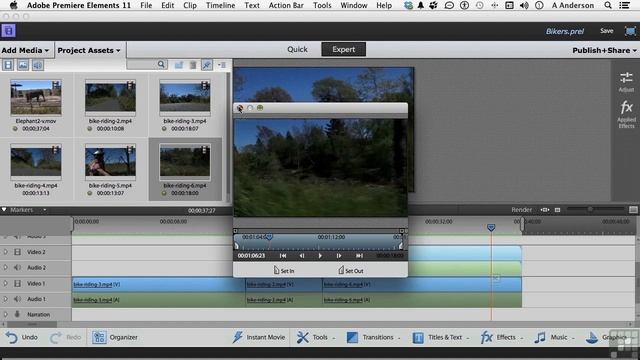The image size is (640, 360).
Task: Open the Window menu
Action: [354, 5]
